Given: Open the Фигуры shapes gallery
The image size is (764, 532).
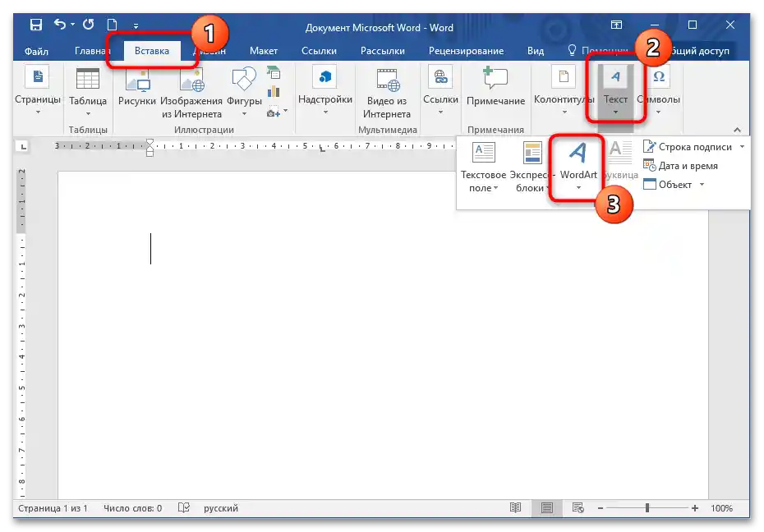Looking at the screenshot, I should [x=244, y=92].
